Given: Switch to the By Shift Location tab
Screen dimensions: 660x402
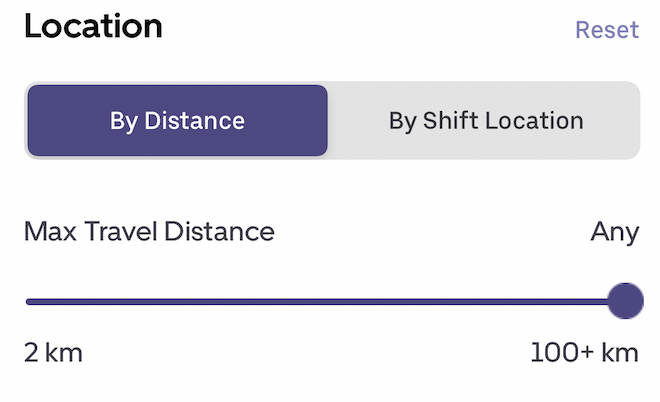Looking at the screenshot, I should (x=485, y=121).
